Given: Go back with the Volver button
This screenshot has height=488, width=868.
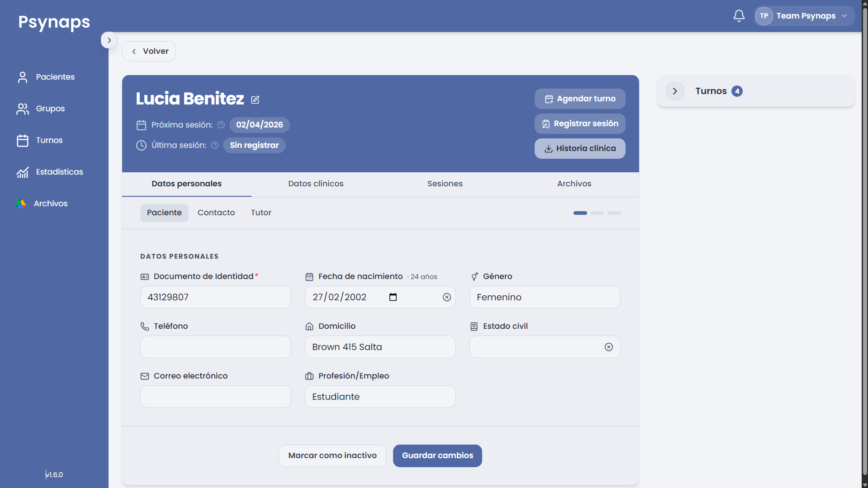Looking at the screenshot, I should 149,52.
